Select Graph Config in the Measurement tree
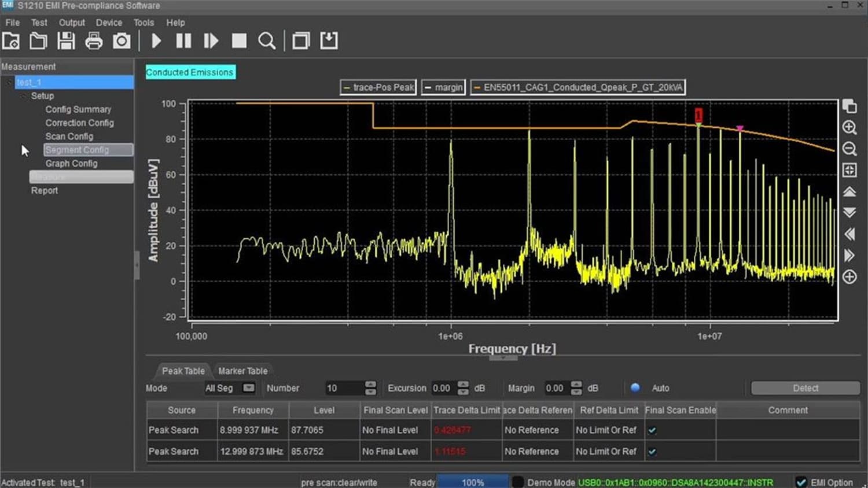Screen dimensions: 868x488 click(71, 163)
